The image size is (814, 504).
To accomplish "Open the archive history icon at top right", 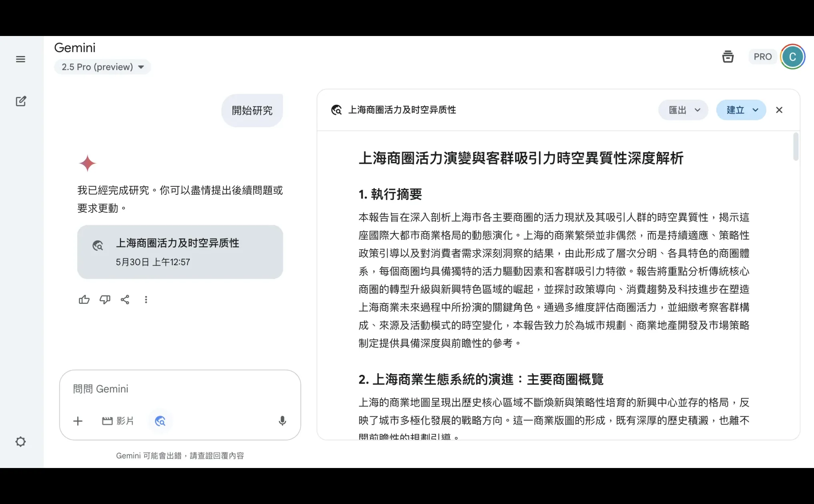I will tap(728, 57).
